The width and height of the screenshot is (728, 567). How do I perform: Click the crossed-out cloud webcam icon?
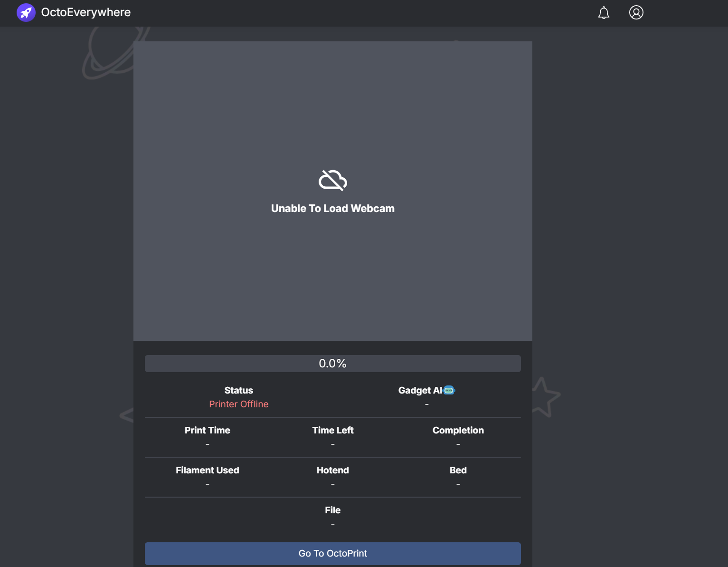[x=333, y=180]
